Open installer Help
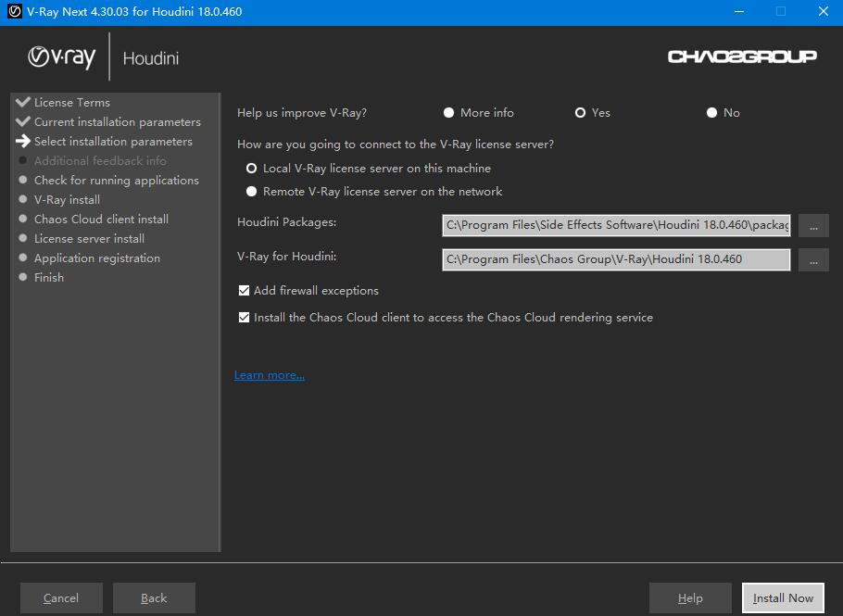Screen dimensions: 843x616 tap(690, 597)
